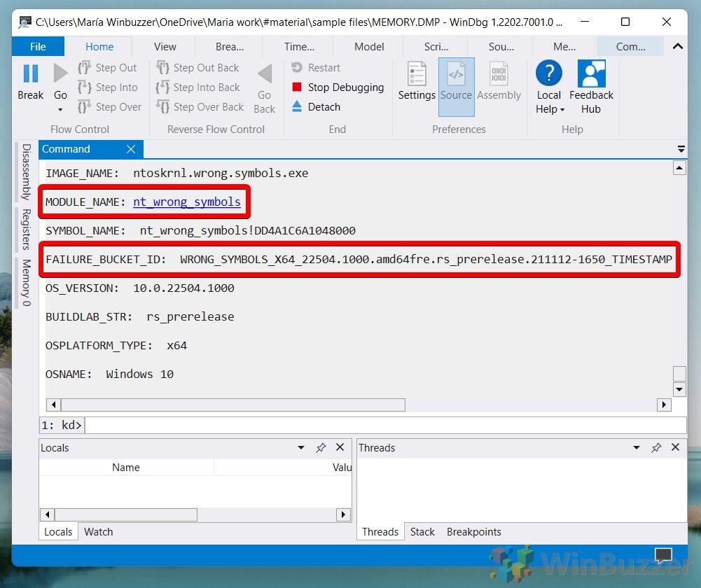Switch to the View ribbon tab
Screen dimensions: 701x588
pos(165,46)
